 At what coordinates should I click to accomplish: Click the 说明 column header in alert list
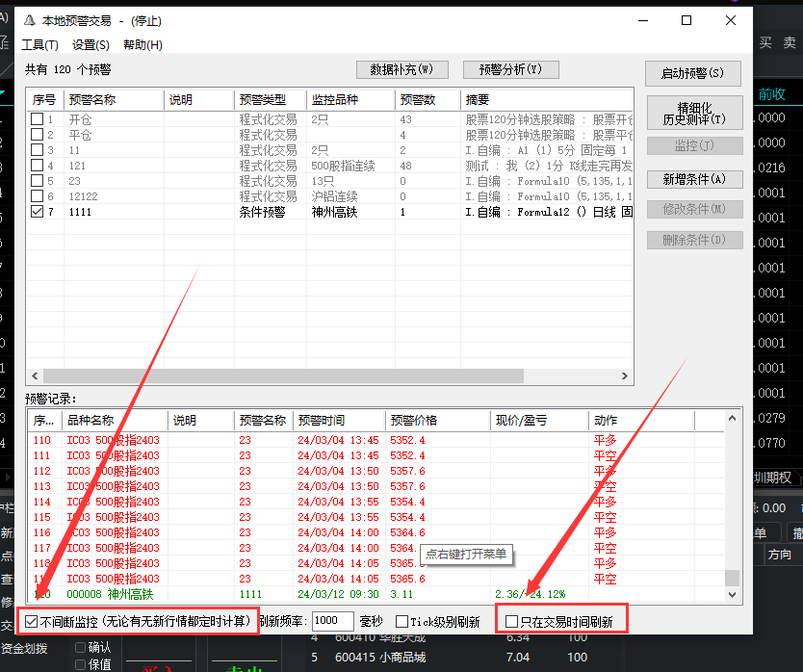(199, 100)
